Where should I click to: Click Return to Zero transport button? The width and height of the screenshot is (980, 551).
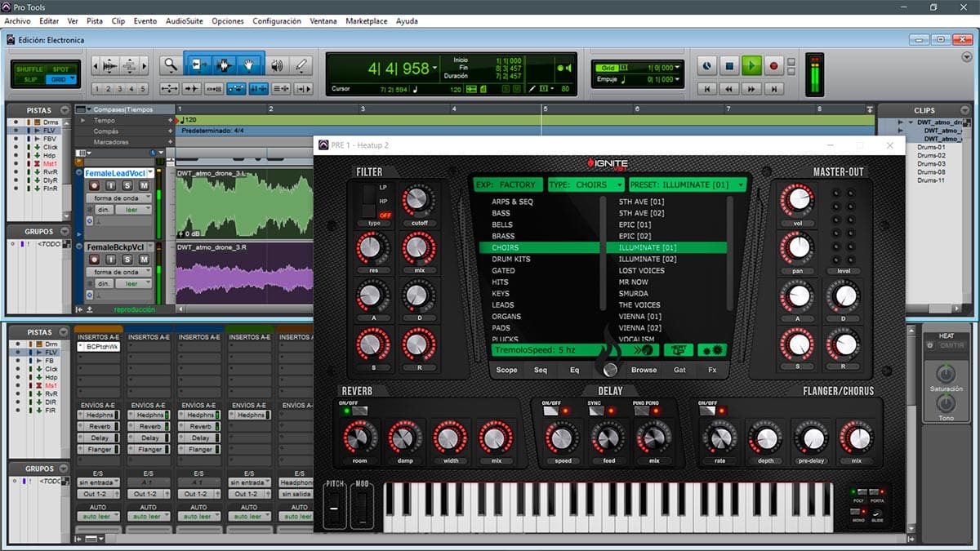pos(708,88)
